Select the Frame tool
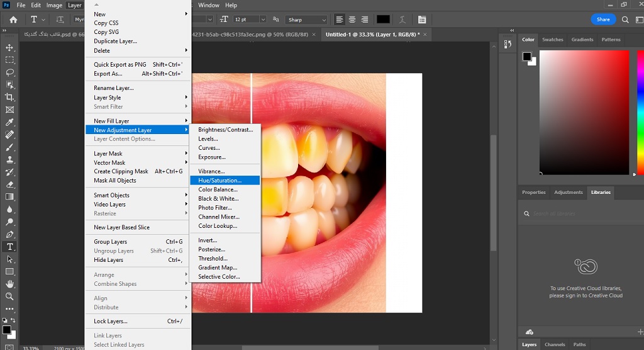 (10, 110)
